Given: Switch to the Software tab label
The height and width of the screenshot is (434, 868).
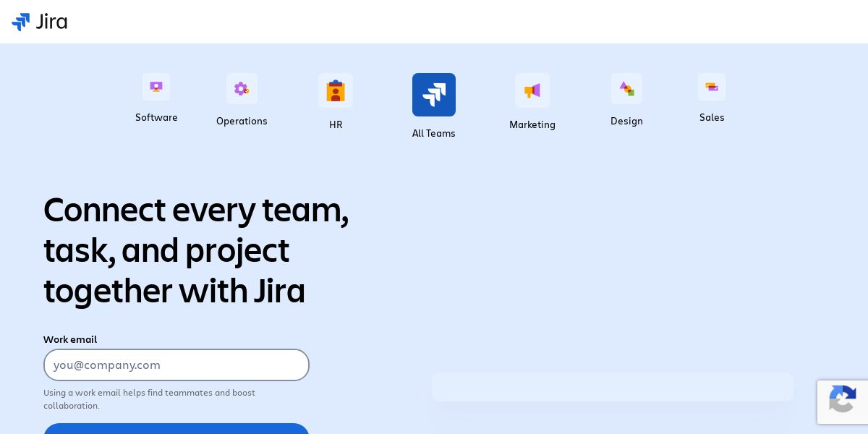Looking at the screenshot, I should 156,117.
